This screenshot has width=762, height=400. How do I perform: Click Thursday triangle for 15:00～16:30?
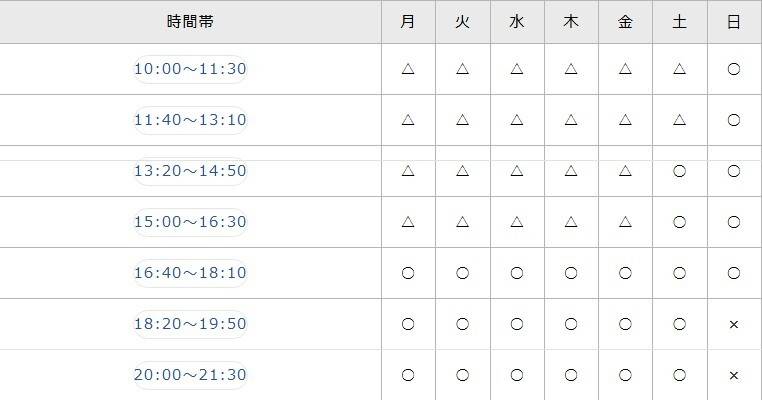point(571,222)
